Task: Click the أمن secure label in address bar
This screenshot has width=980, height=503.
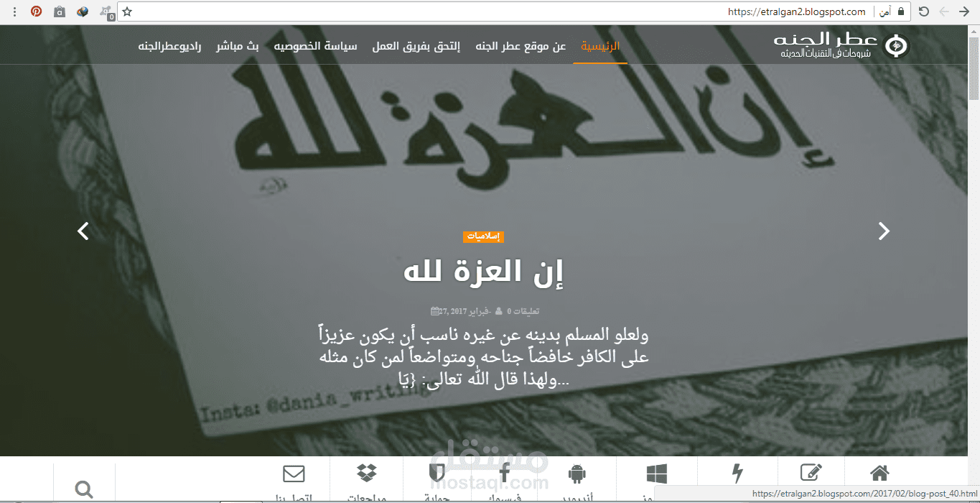Action: click(x=885, y=11)
